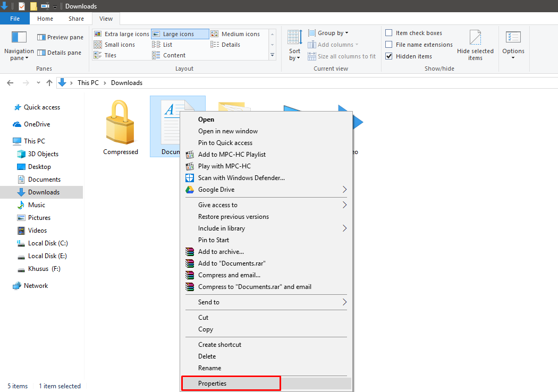Click Add to archive... entry
Image resolution: width=558 pixels, height=392 pixels.
tap(266, 251)
